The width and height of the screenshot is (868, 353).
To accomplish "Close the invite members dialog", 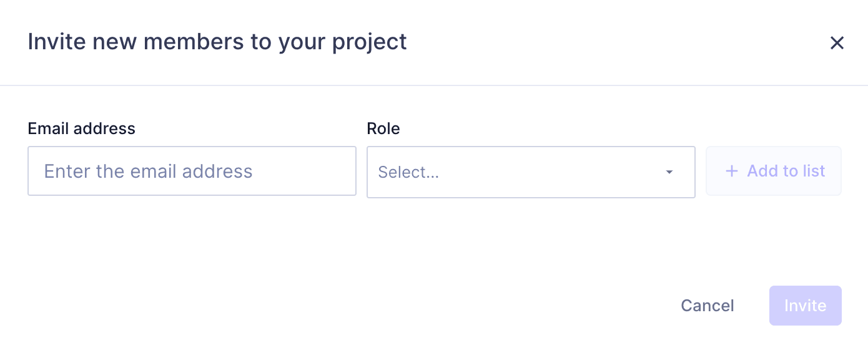I will 836,43.
